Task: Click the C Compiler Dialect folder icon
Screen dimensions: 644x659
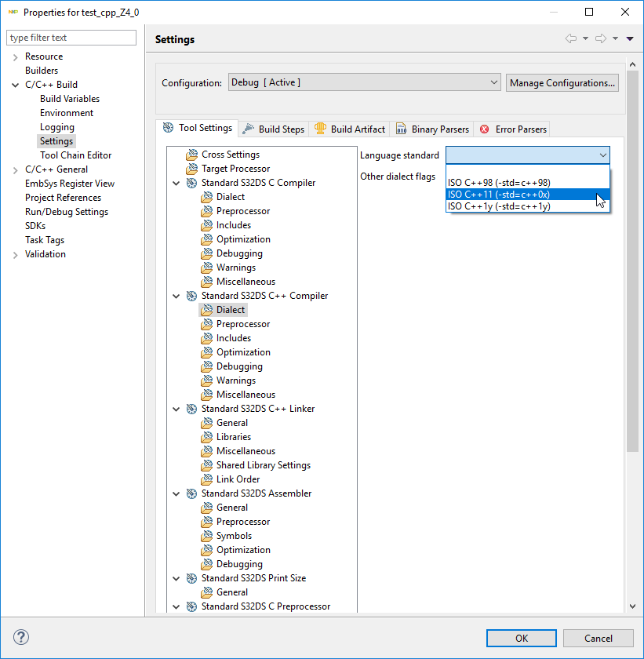Action: (206, 197)
